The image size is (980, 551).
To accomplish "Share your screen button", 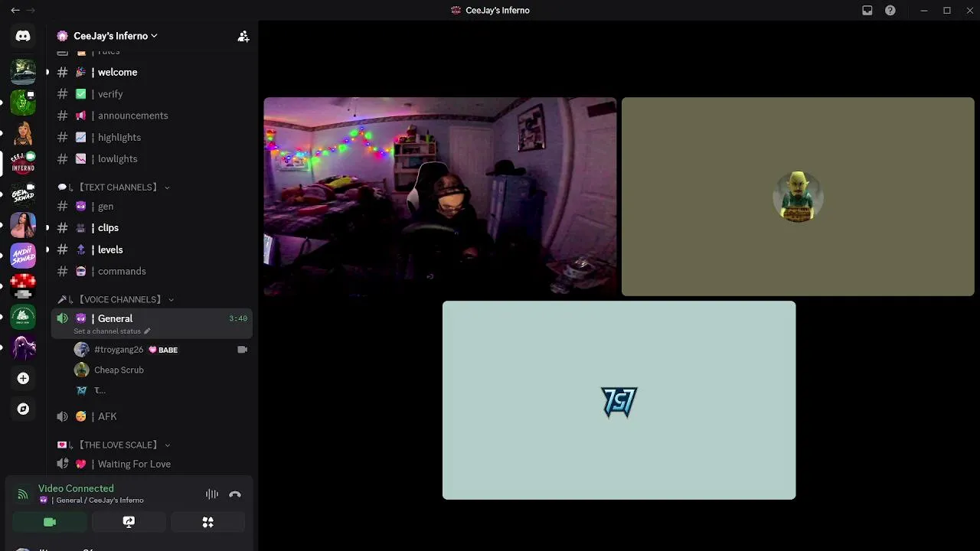I will point(129,522).
